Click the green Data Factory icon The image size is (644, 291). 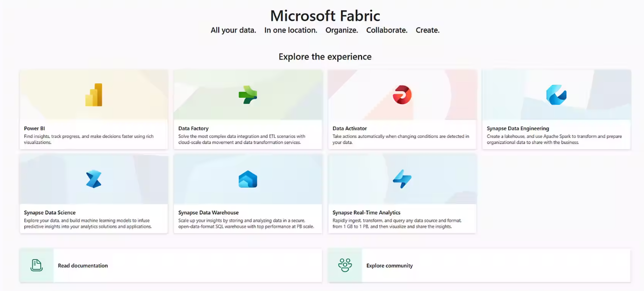pyautogui.click(x=248, y=95)
